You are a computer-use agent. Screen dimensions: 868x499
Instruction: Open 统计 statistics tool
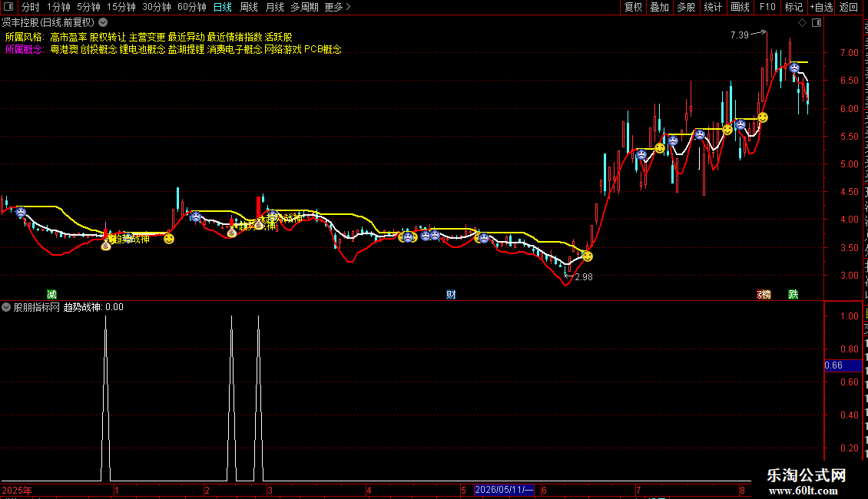[712, 7]
